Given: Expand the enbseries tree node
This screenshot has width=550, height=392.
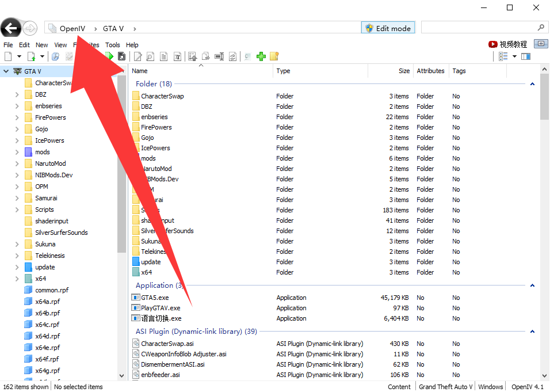Looking at the screenshot, I should tap(17, 106).
